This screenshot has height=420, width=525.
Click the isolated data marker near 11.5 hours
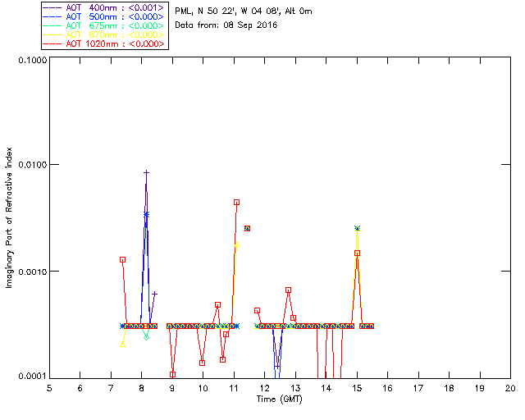pyautogui.click(x=247, y=228)
